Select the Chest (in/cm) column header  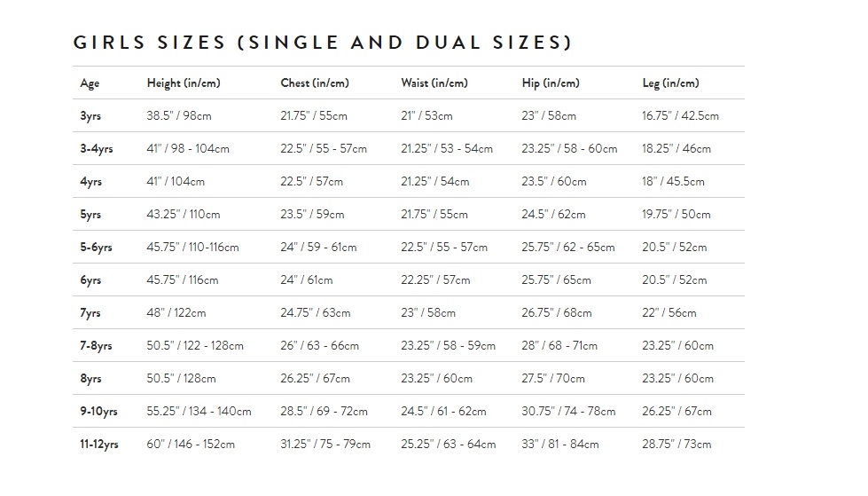(x=315, y=83)
